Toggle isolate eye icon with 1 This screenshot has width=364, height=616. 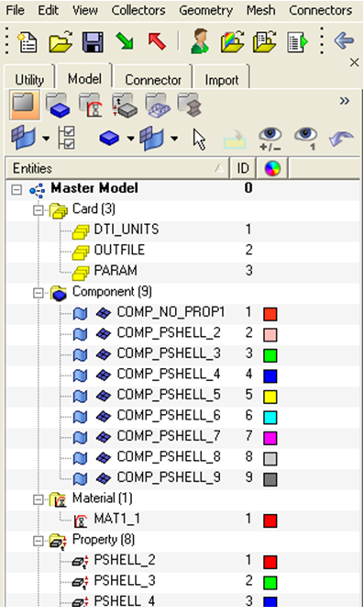click(306, 139)
